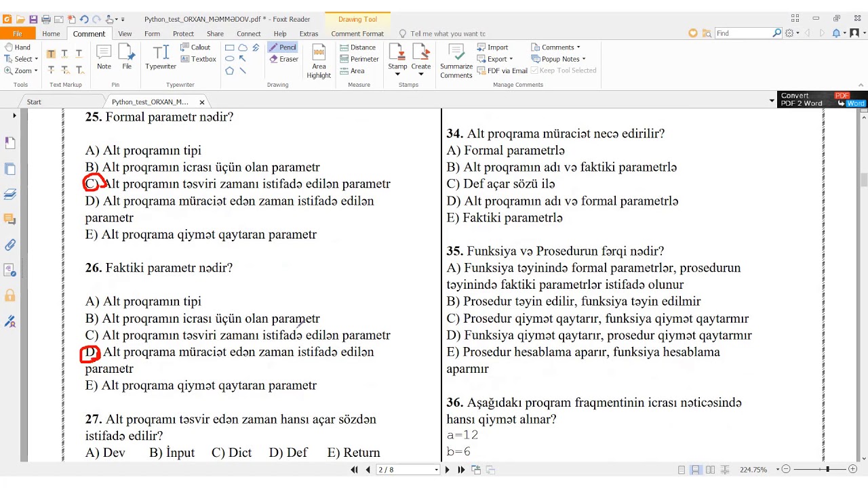The width and height of the screenshot is (868, 488).
Task: Select the Distance measure tool
Action: point(357,47)
